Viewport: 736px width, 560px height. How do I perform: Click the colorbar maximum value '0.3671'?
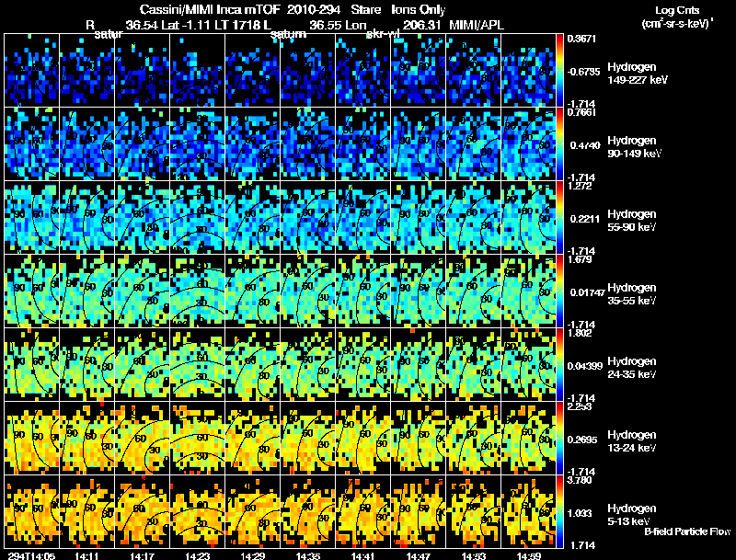[581, 39]
